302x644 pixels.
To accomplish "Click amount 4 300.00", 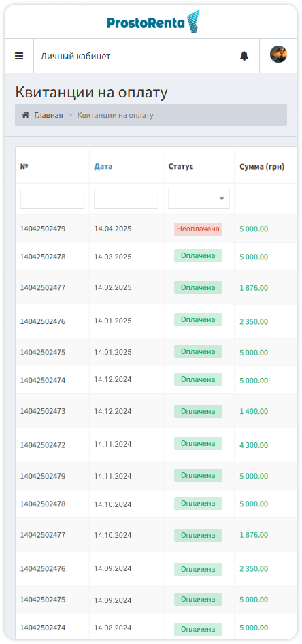I will (254, 445).
